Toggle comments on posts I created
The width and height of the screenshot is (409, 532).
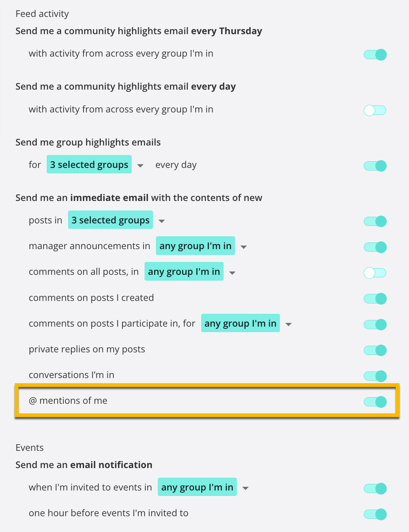375,298
